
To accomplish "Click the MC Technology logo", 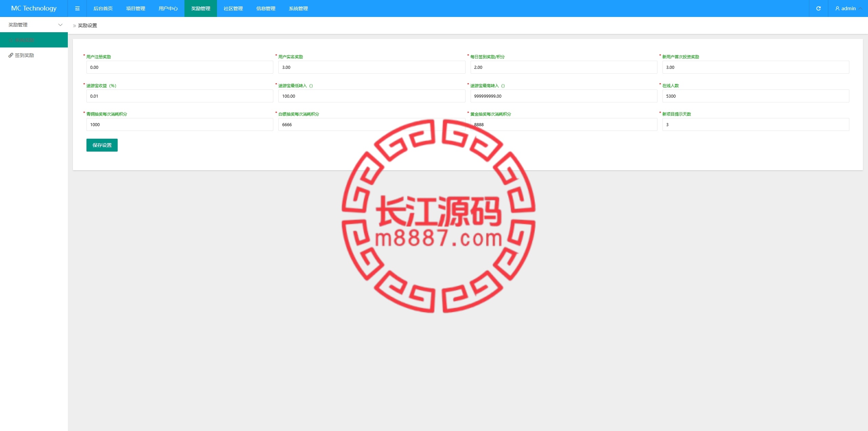I will (34, 8).
